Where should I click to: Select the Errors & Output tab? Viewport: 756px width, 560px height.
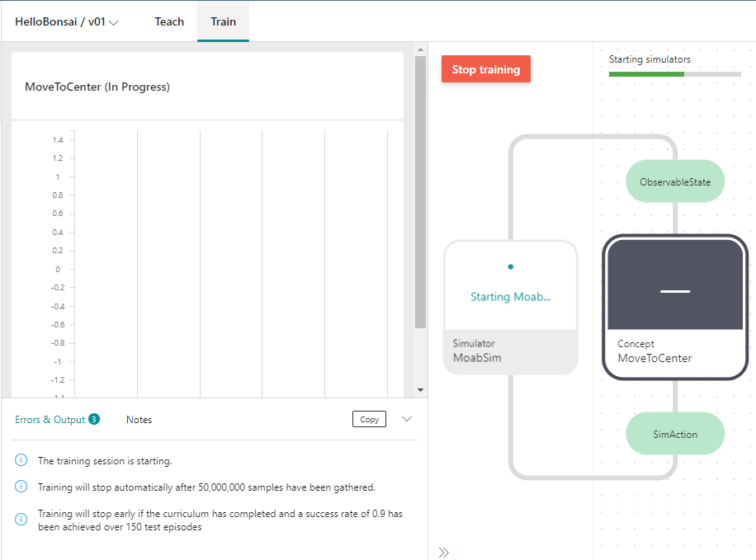[x=50, y=420]
